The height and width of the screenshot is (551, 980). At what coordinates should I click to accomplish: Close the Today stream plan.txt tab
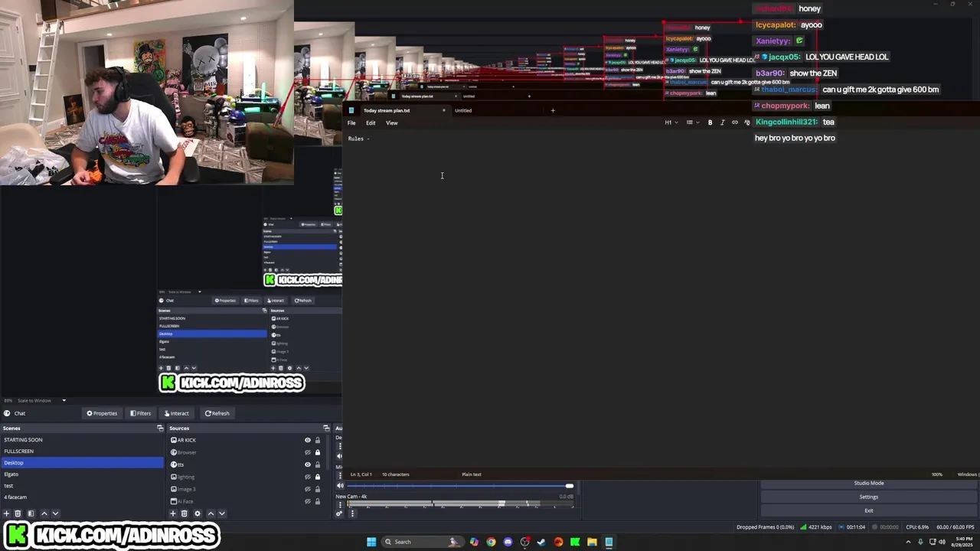tap(443, 110)
